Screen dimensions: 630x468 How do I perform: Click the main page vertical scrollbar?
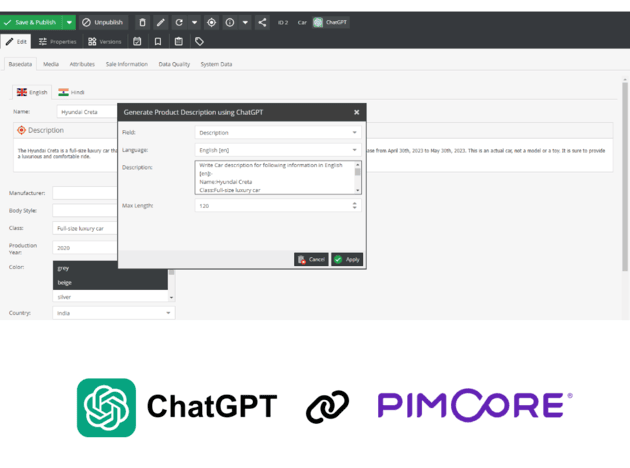(625, 177)
